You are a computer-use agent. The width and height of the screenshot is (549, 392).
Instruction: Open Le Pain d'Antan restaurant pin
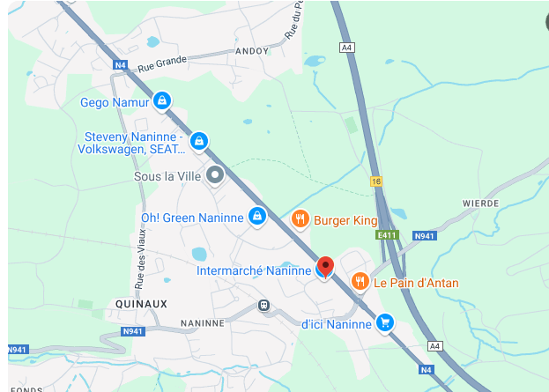(360, 281)
